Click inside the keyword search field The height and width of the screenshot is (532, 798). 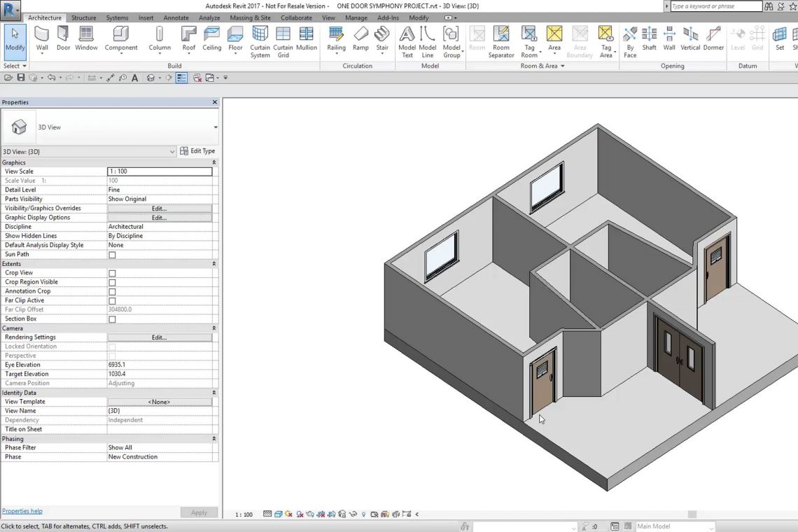tap(714, 6)
